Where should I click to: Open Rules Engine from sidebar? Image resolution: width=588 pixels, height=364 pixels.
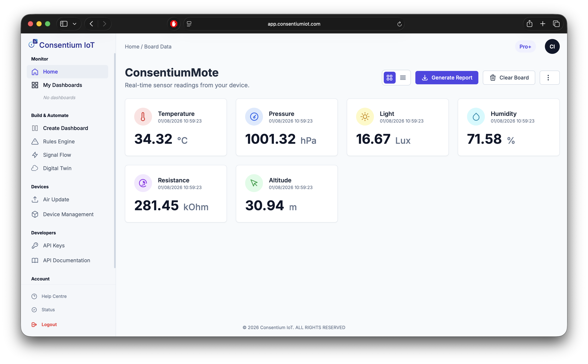tap(67, 142)
